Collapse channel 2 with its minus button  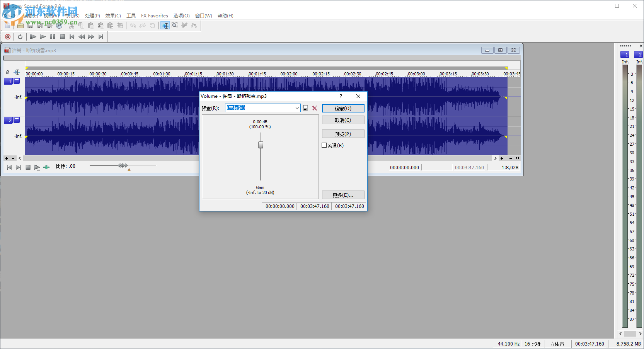[x=17, y=120]
